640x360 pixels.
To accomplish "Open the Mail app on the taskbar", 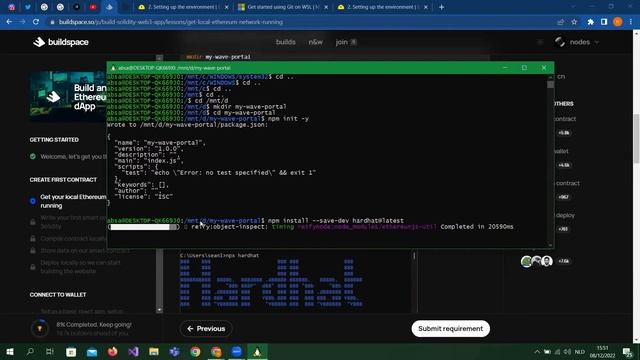I will [x=92, y=352].
